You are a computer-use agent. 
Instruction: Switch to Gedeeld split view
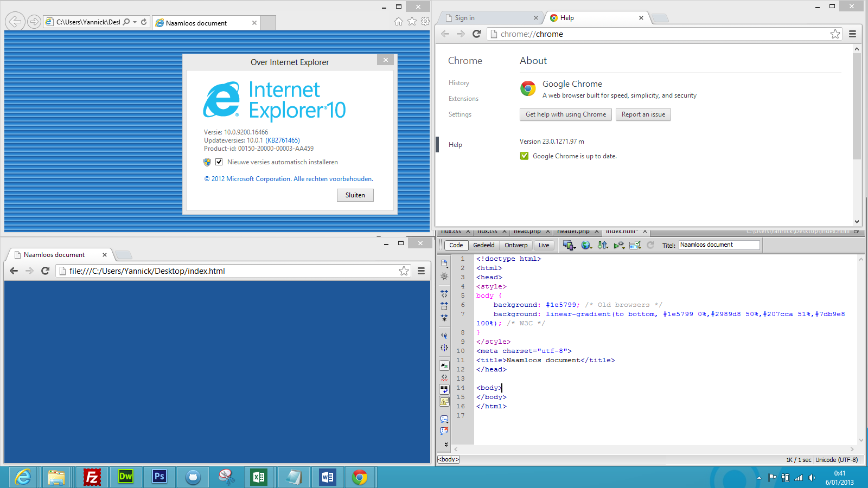point(484,245)
